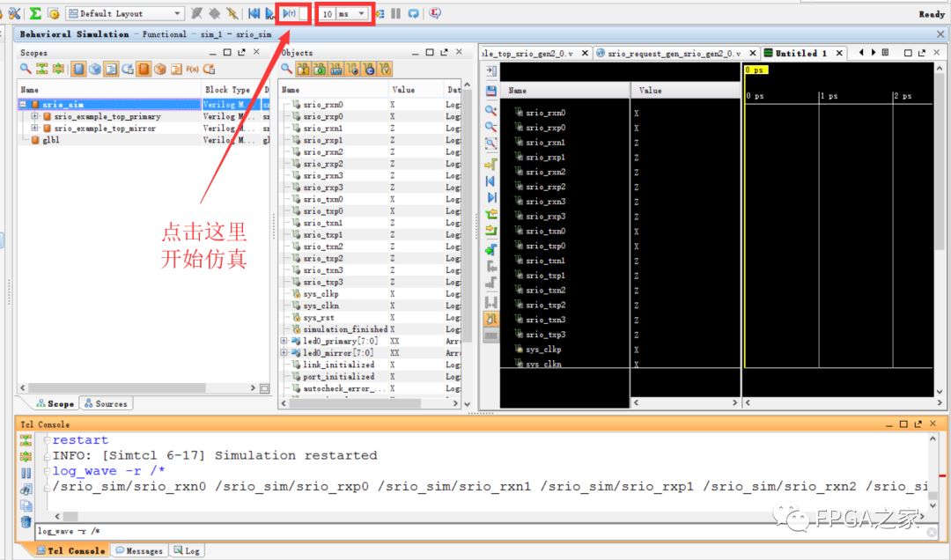Click the Value column header in Objects
Viewport: 951px width, 560px height.
[416, 89]
